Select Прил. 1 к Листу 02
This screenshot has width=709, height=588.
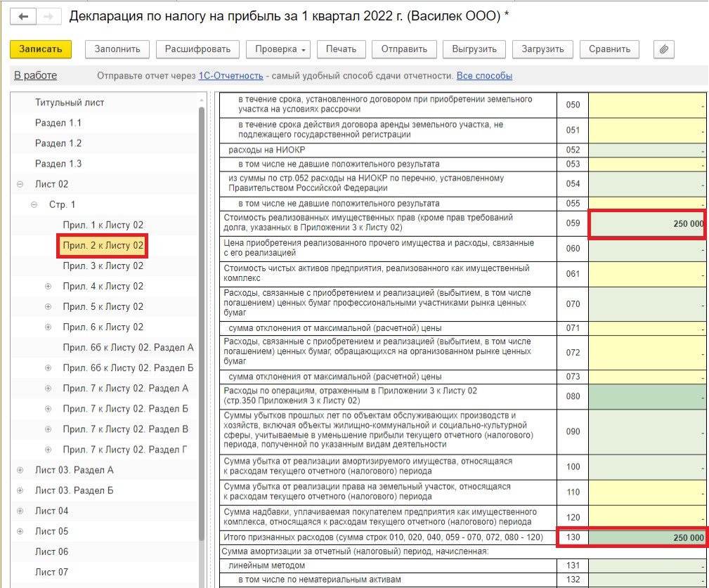(103, 225)
